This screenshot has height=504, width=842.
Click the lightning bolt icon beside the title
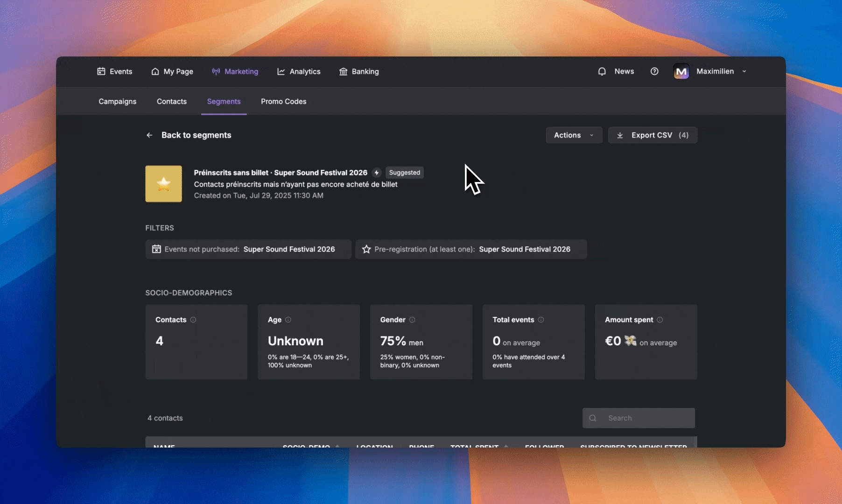[377, 173]
